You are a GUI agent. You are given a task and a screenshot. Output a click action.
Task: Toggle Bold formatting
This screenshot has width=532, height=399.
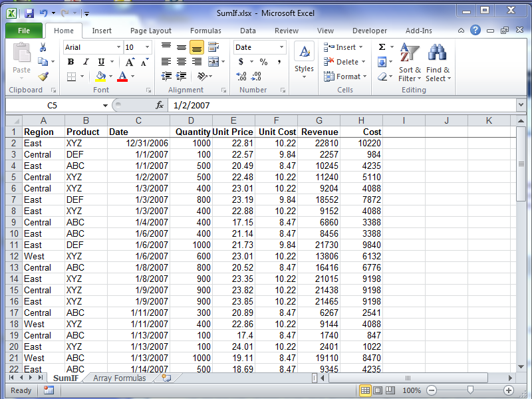point(70,62)
